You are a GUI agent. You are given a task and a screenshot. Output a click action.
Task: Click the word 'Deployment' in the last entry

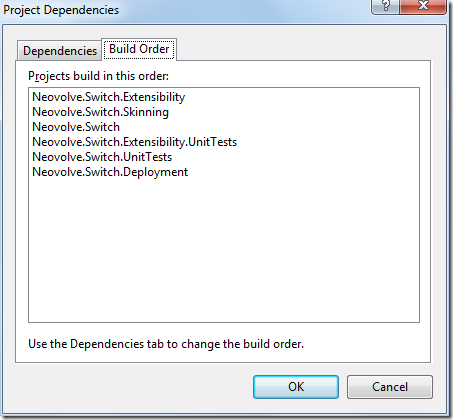pyautogui.click(x=156, y=172)
